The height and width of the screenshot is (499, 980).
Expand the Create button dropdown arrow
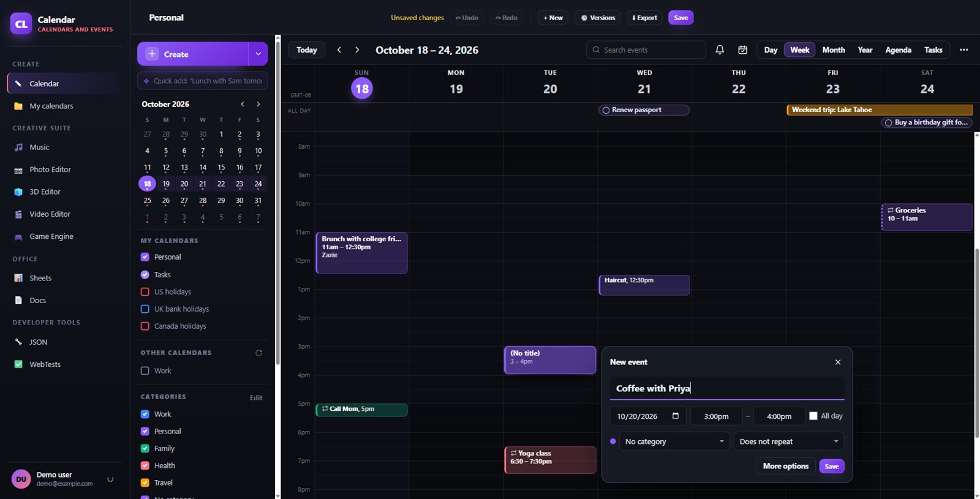point(258,54)
